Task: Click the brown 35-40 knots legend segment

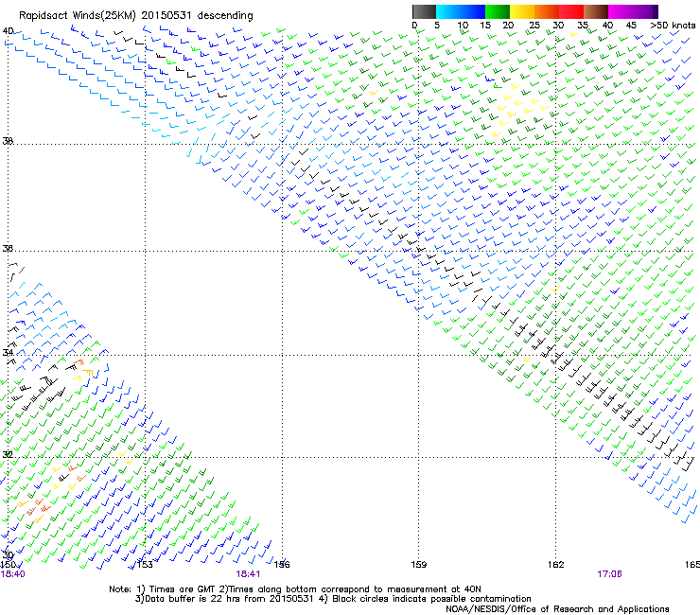Action: click(x=596, y=11)
